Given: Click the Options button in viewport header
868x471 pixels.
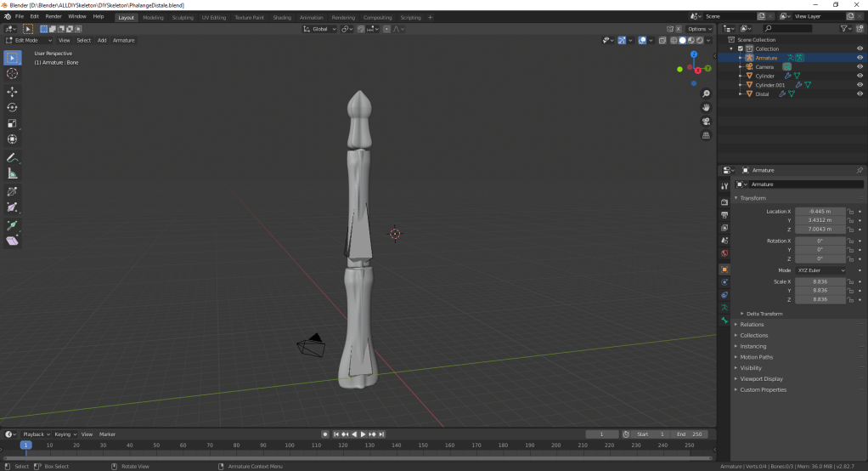Looking at the screenshot, I should tap(701, 29).
